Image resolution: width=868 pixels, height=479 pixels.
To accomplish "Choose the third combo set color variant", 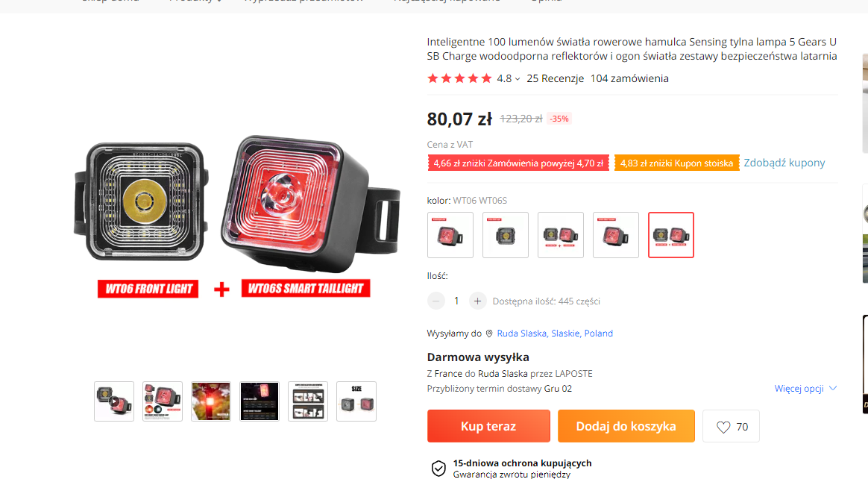I will point(561,235).
